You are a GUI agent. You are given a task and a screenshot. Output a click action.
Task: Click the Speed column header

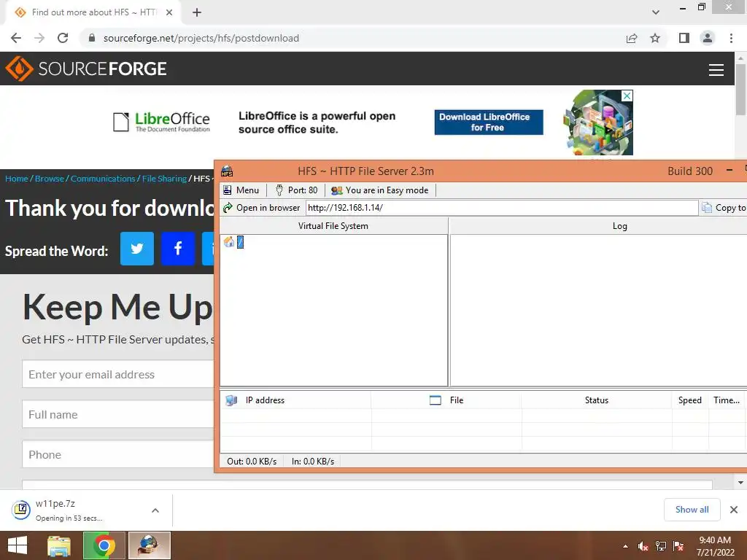690,400
